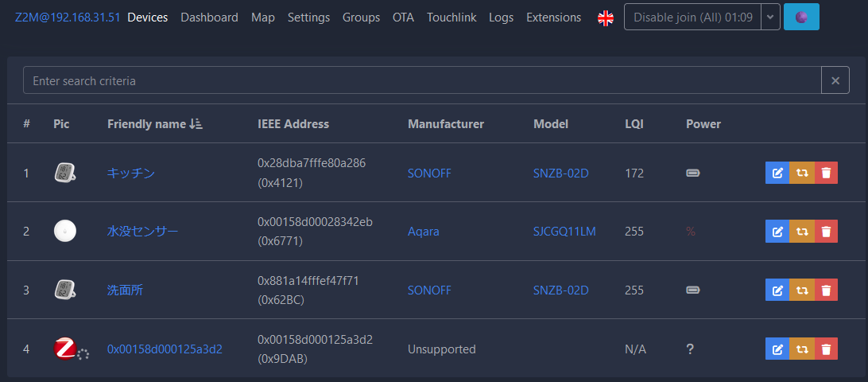Screen dimensions: 868x382
Task: Delete the 水没センサー device via trash icon
Action: click(826, 232)
